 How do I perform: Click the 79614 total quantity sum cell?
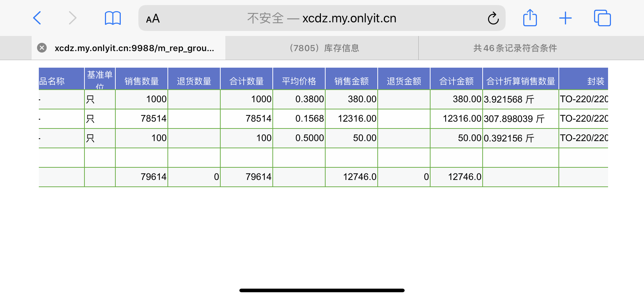[x=247, y=177]
